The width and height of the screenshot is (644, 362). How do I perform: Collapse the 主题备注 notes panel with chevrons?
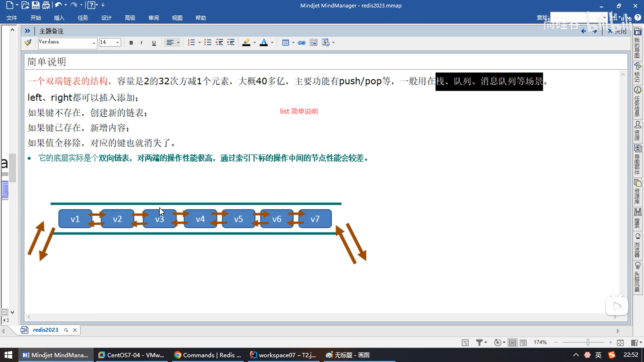[x=28, y=31]
